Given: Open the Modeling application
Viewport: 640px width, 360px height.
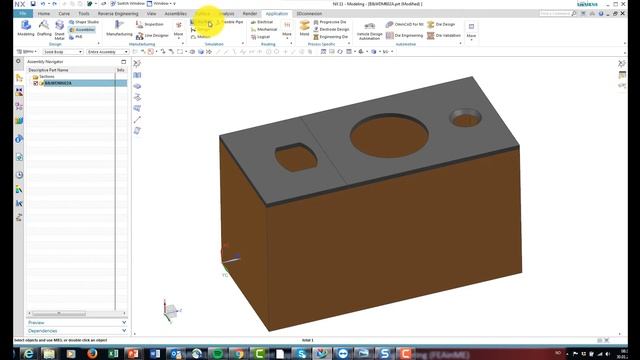Looking at the screenshot, I should [26, 29].
